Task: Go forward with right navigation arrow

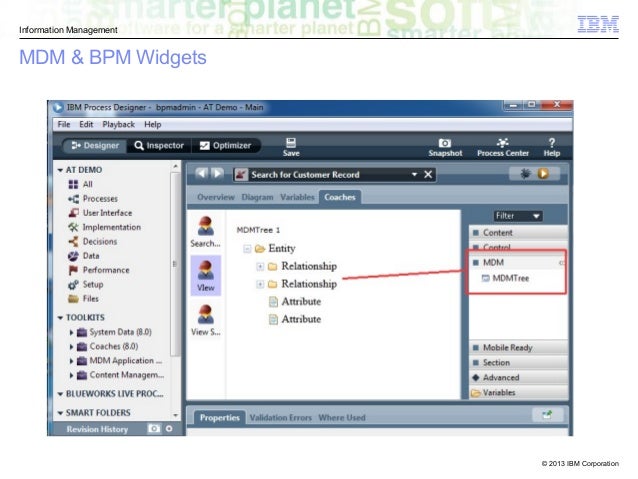Action: [217, 174]
